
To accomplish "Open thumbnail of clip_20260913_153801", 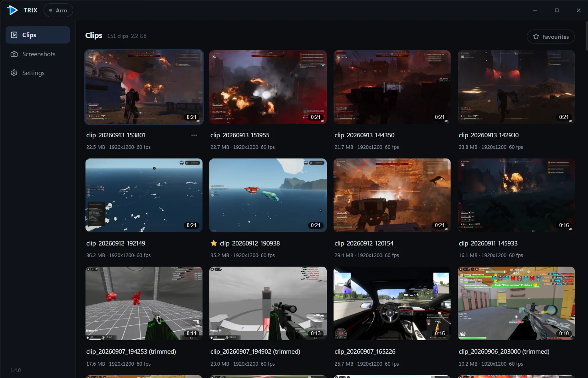I will (144, 87).
